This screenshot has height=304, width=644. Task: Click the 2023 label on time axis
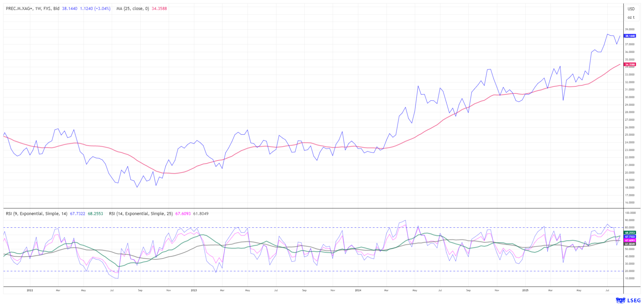pos(194,290)
